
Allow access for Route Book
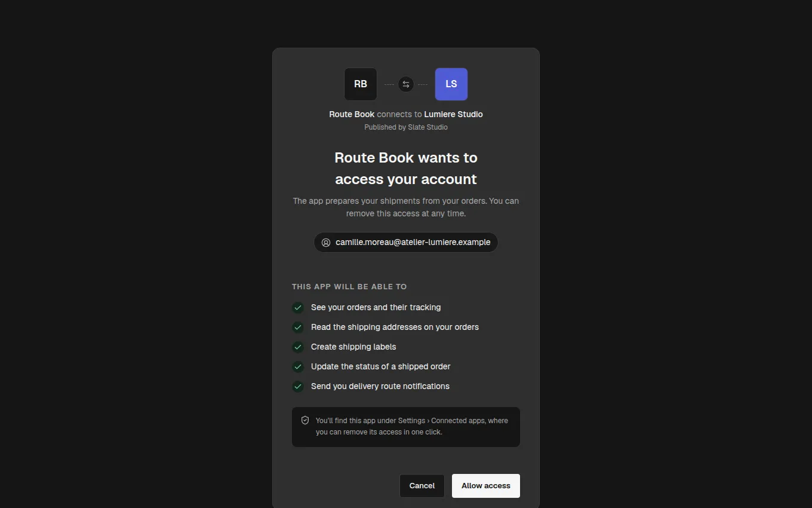pos(486,486)
